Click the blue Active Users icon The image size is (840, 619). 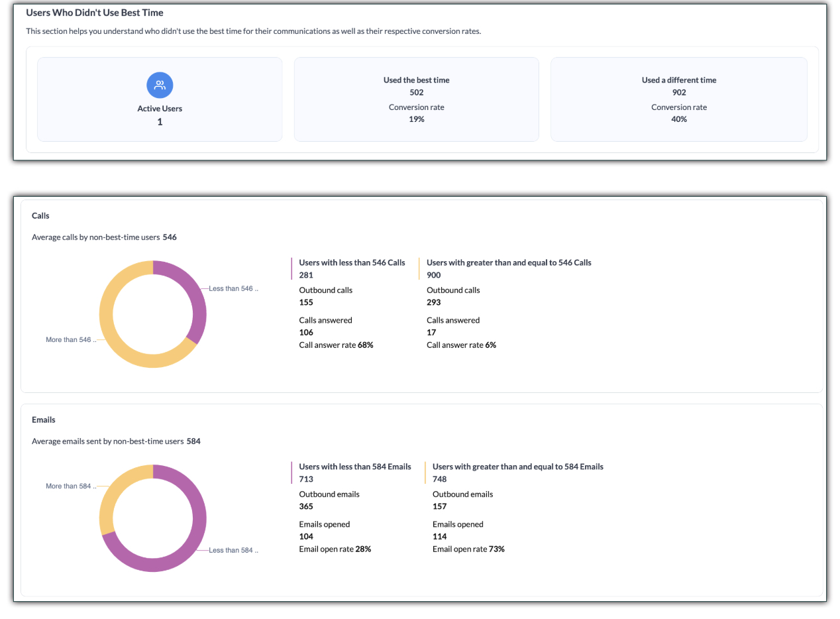tap(160, 85)
